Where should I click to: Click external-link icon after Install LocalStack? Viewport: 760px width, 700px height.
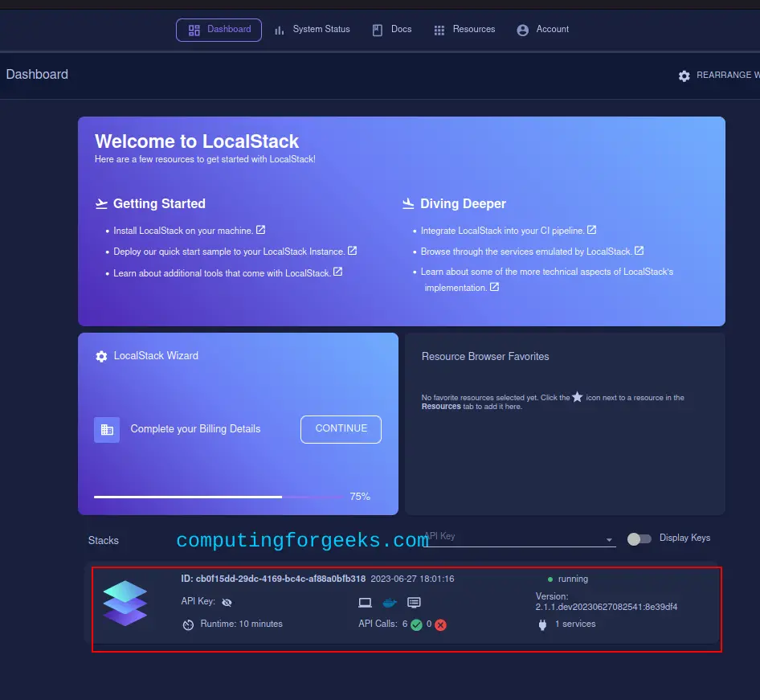[x=261, y=230]
